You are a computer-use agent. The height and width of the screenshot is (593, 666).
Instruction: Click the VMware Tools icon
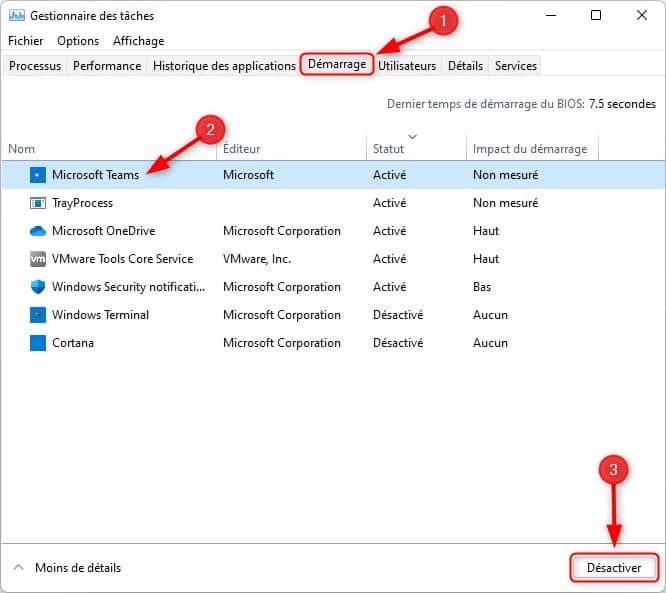pyautogui.click(x=38, y=259)
